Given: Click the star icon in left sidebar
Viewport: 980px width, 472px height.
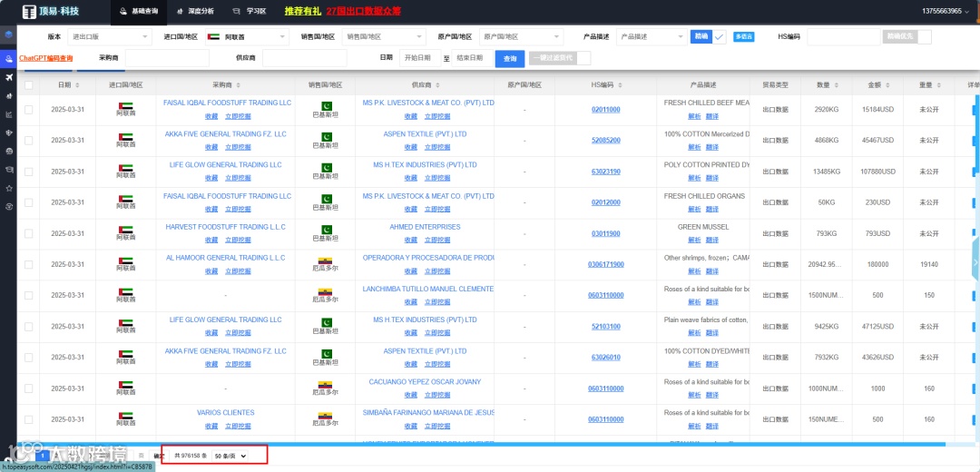Looking at the screenshot, I should [8, 188].
